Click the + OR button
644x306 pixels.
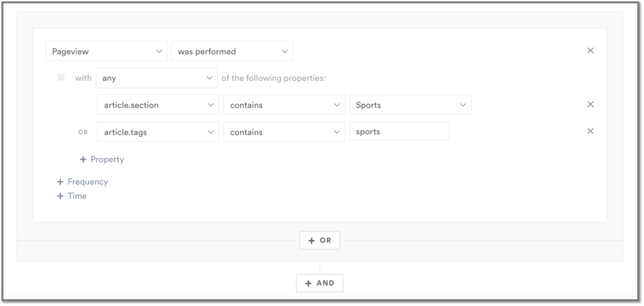320,240
